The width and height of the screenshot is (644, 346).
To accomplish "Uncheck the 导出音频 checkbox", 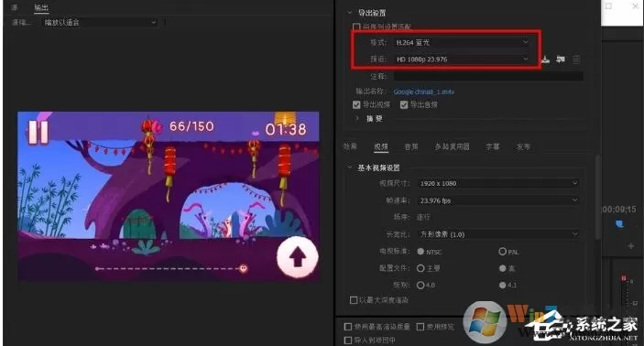I will 404,105.
